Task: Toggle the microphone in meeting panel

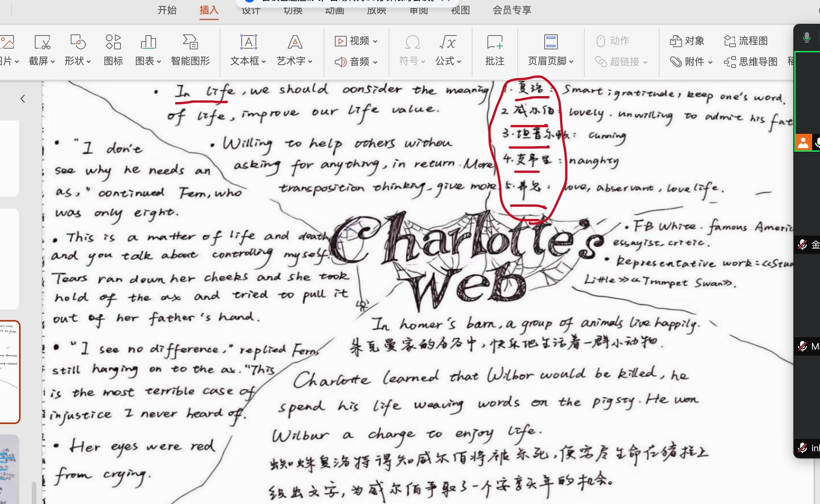Action: (807, 37)
